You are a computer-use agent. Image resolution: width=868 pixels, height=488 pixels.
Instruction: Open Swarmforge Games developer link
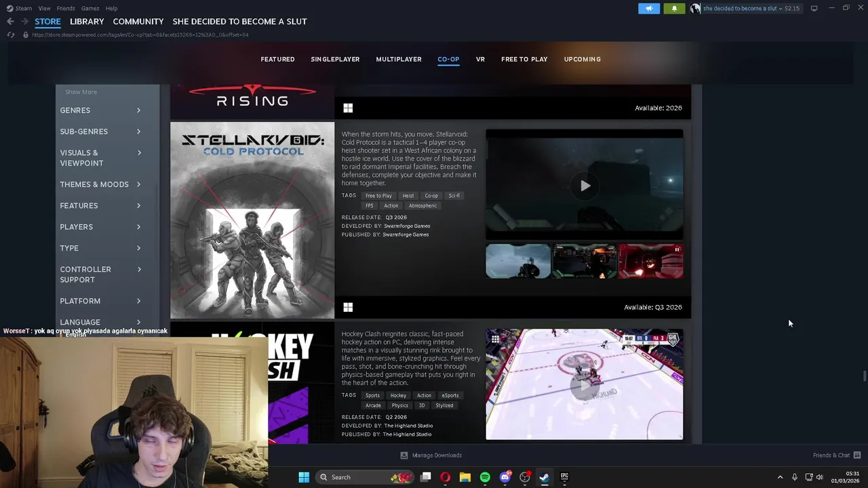coord(407,226)
